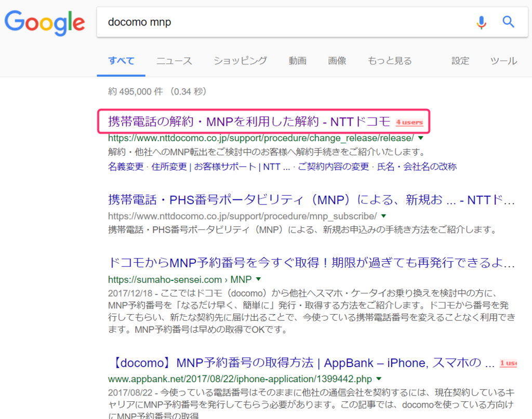The width and height of the screenshot is (532, 419).
Task: Open the 動画 tab
Action: tap(298, 61)
